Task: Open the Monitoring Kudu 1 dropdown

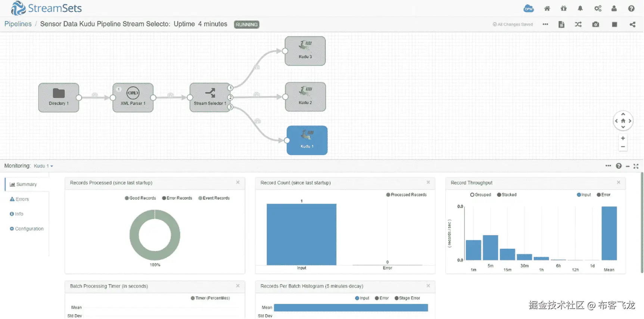Action: point(43,166)
